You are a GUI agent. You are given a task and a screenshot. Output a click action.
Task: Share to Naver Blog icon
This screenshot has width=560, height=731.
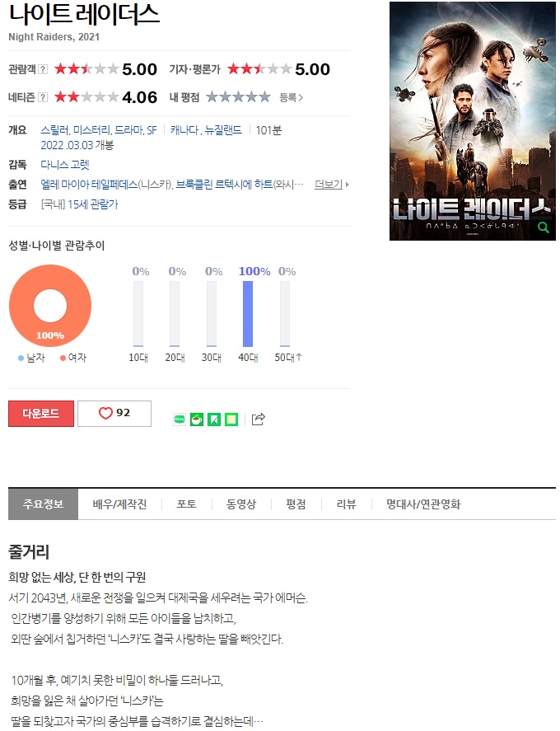coord(180,419)
